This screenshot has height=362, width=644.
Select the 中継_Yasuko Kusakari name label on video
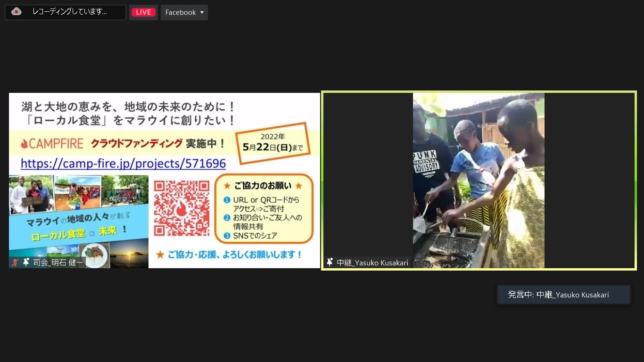[x=372, y=263]
